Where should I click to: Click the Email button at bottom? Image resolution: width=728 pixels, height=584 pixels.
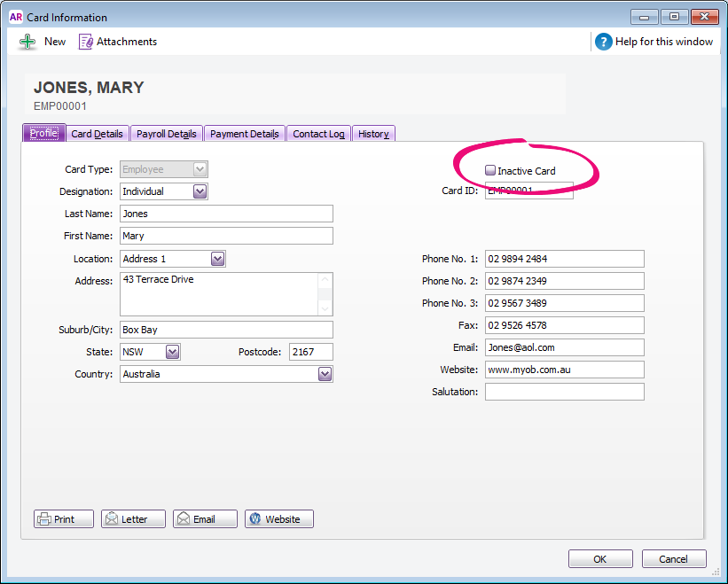pyautogui.click(x=205, y=519)
